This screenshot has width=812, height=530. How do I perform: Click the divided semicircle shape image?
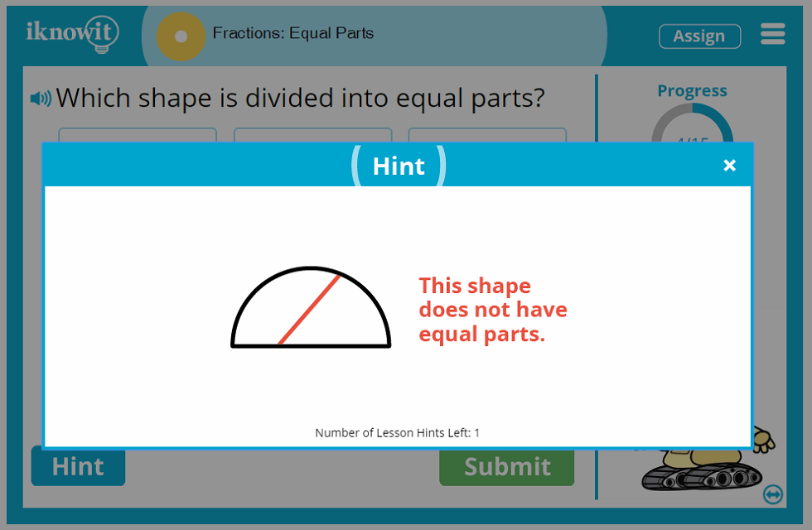pos(310,307)
